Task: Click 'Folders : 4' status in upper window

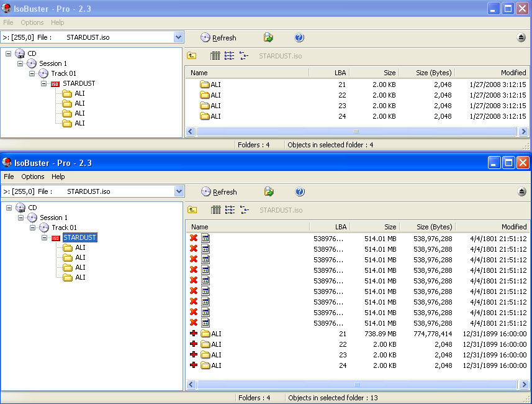Action: click(253, 145)
